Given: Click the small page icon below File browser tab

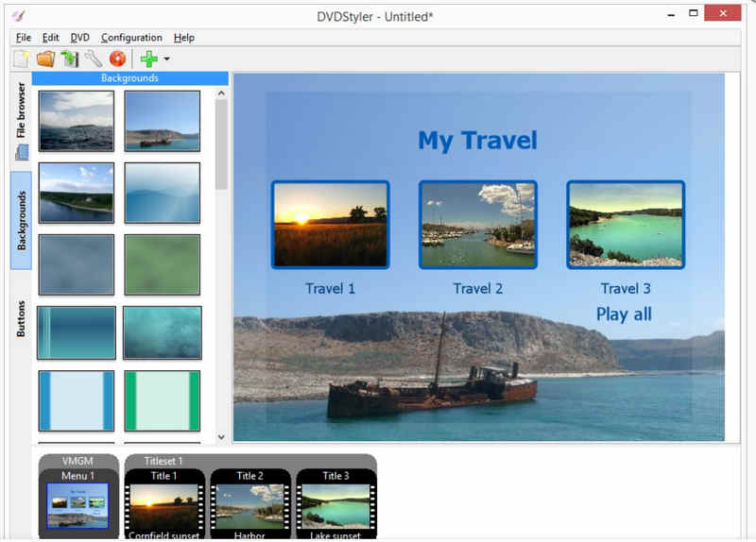Looking at the screenshot, I should tap(22, 153).
